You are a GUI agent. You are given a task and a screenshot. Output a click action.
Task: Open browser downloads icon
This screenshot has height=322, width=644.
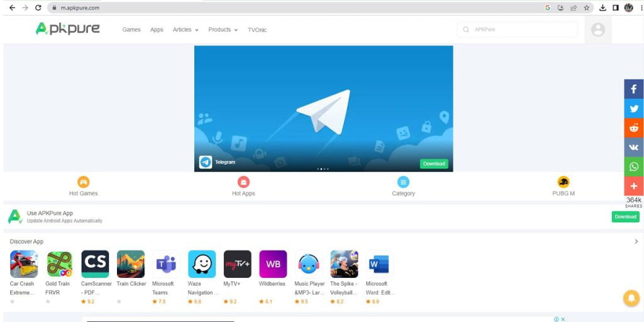point(602,8)
